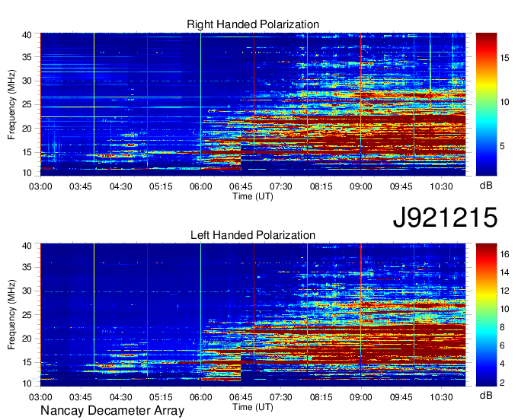Click the 10 tick on top colorbar
Image resolution: width=518 pixels, height=420 pixels.
click(504, 102)
